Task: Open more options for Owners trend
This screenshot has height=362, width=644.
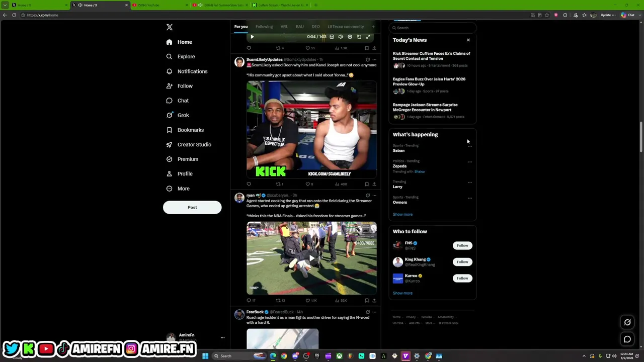Action: click(x=470, y=198)
